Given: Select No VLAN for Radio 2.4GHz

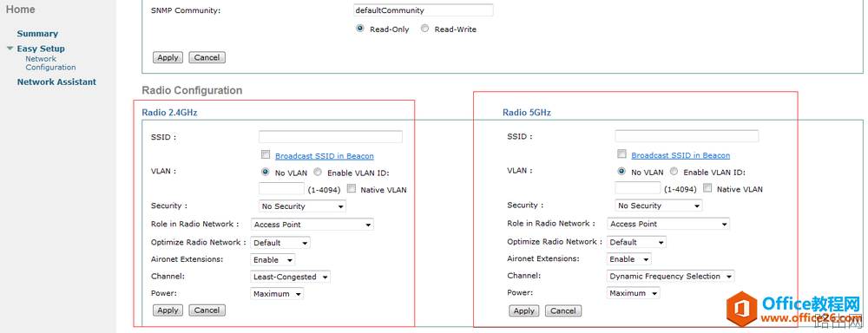Looking at the screenshot, I should tap(265, 172).
